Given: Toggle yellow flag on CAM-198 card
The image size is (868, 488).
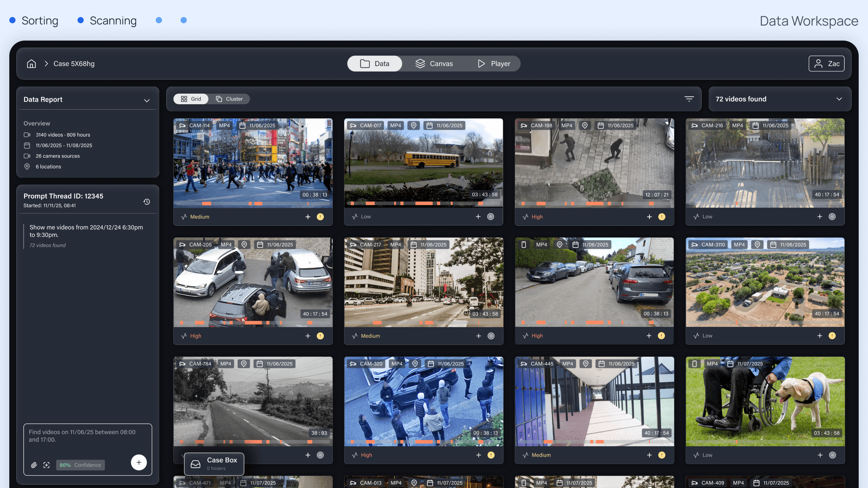Looking at the screenshot, I should [x=661, y=217].
